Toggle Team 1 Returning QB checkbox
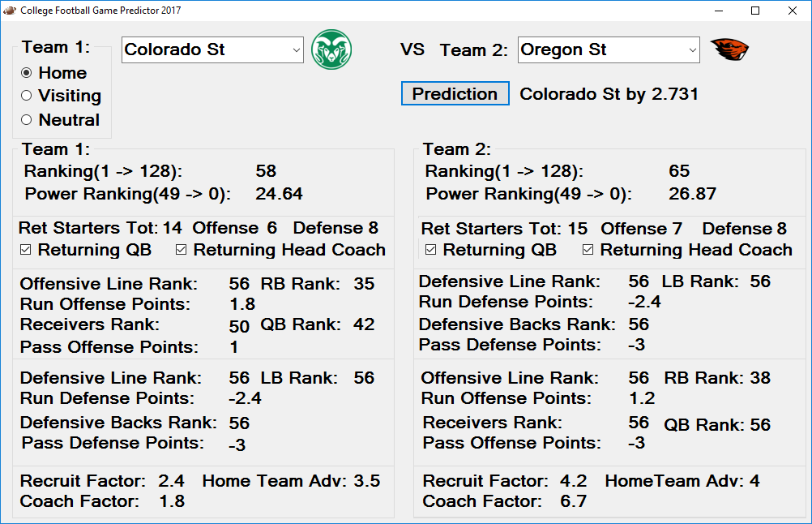 click(25, 250)
